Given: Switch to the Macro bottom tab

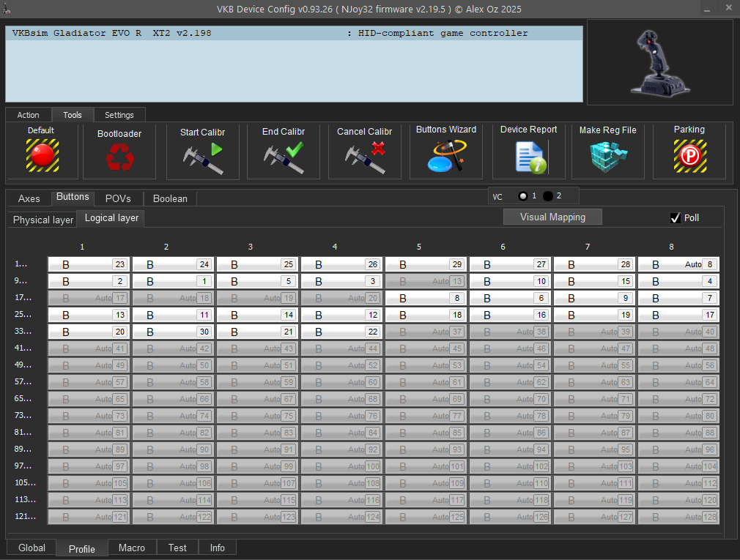Looking at the screenshot, I should (x=132, y=548).
